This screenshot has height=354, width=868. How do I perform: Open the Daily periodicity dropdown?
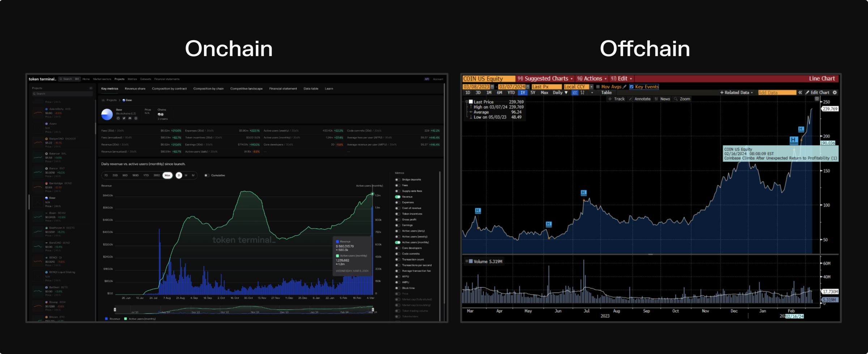[x=560, y=93]
